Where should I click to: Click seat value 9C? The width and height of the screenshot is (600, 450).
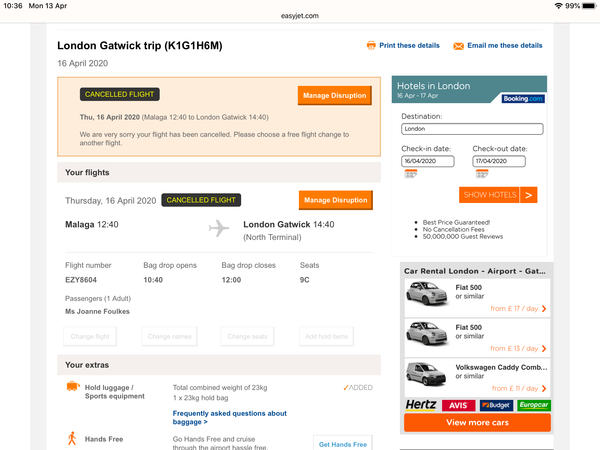304,280
